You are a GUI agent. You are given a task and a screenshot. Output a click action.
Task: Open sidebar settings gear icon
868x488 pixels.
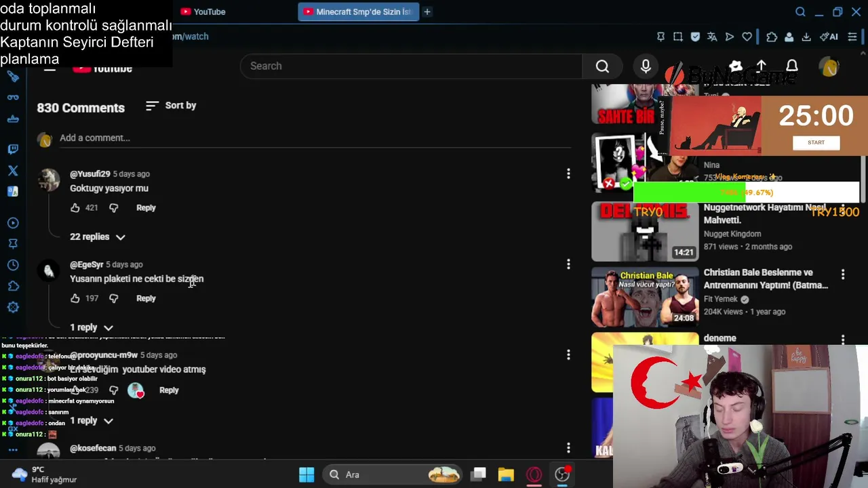click(x=13, y=307)
